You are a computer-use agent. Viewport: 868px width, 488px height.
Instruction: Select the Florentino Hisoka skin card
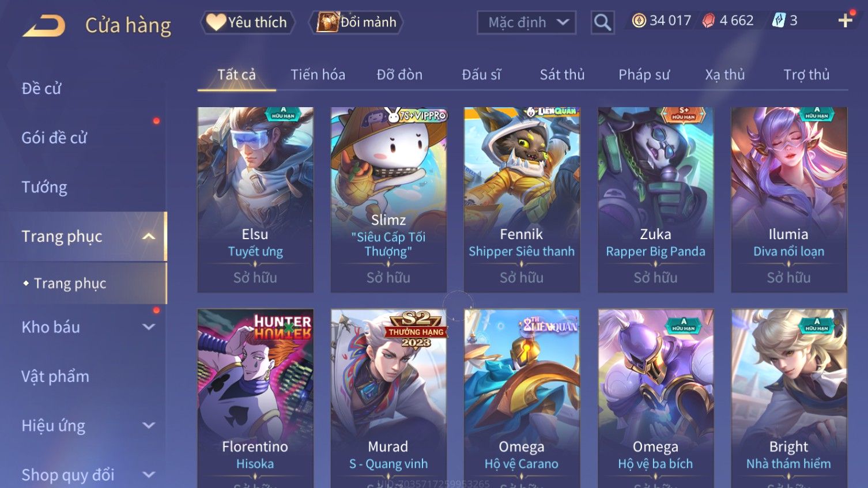pyautogui.click(x=255, y=398)
